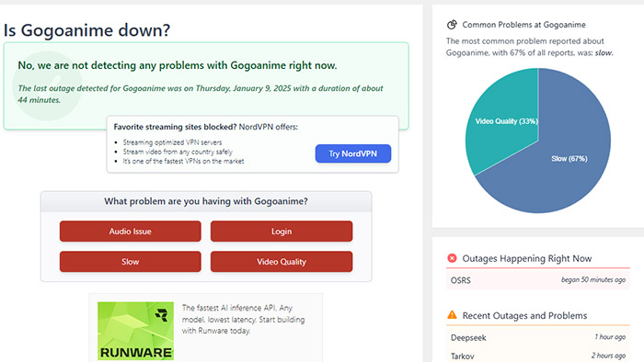
Task: Click the 'most common problem reported' summary text
Action: coord(529,47)
